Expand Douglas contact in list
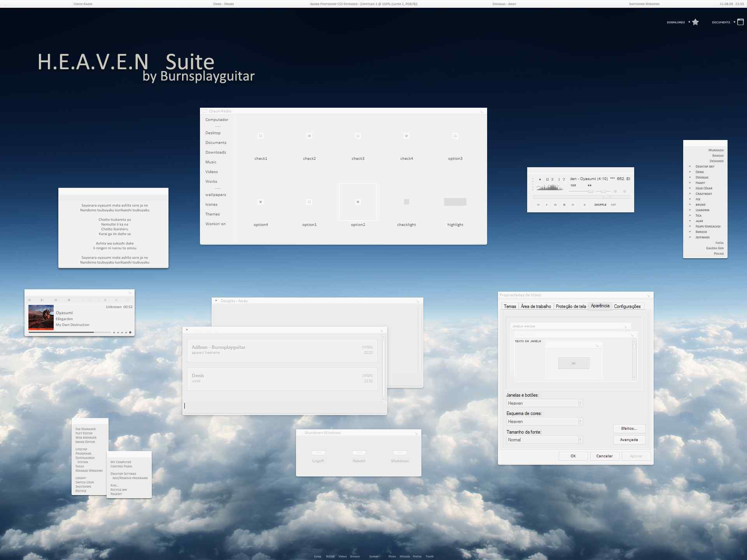This screenshot has height=560, width=747. click(690, 177)
